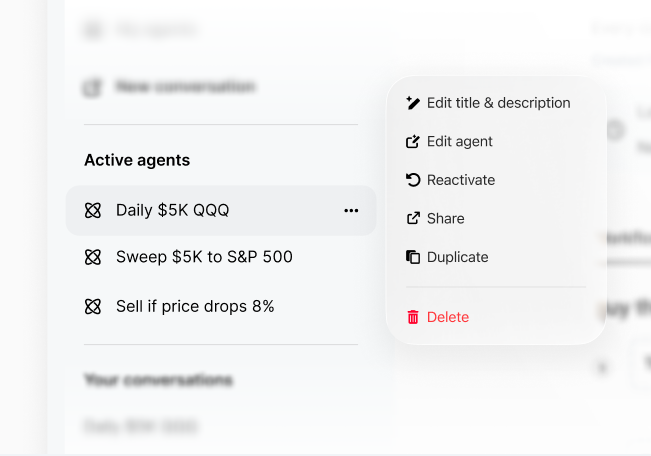
Task: Click the Reactivate circular arrow icon
Action: tap(413, 180)
